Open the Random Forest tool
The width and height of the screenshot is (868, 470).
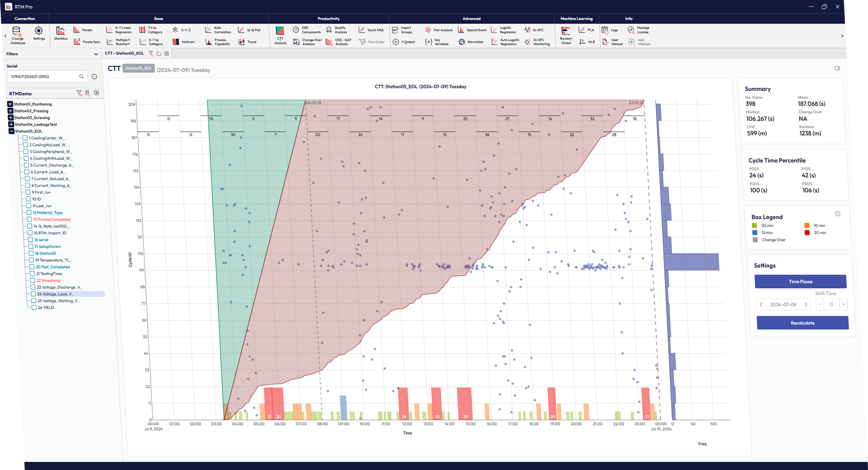pyautogui.click(x=566, y=35)
